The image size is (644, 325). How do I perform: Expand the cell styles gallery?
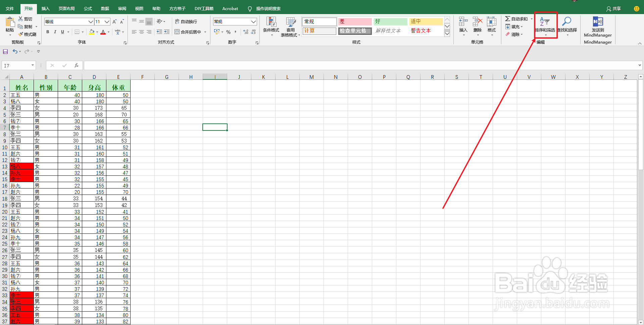pyautogui.click(x=447, y=33)
